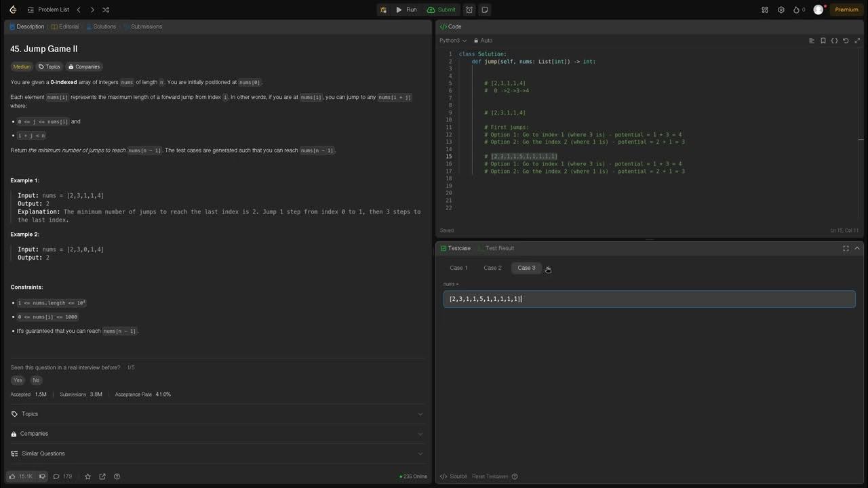Image resolution: width=868 pixels, height=488 pixels.
Task: Dislike the problem with thumbs down
Action: pyautogui.click(x=42, y=476)
